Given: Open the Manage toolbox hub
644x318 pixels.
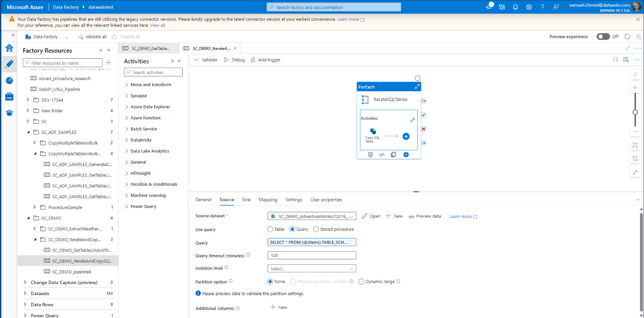Looking at the screenshot, I should coord(9,96).
